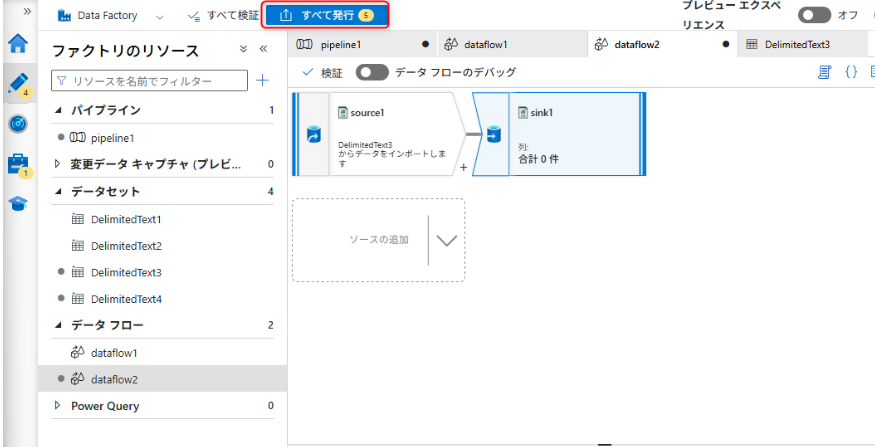The width and height of the screenshot is (875, 447).
Task: Click the sink1 database icon
Action: pyautogui.click(x=492, y=135)
